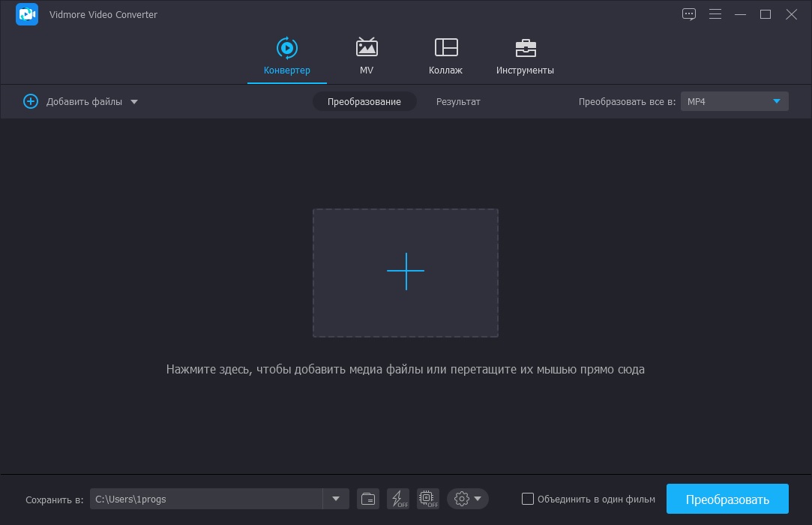Toggle high-speed conversion (lightning OFF icon)

point(398,498)
